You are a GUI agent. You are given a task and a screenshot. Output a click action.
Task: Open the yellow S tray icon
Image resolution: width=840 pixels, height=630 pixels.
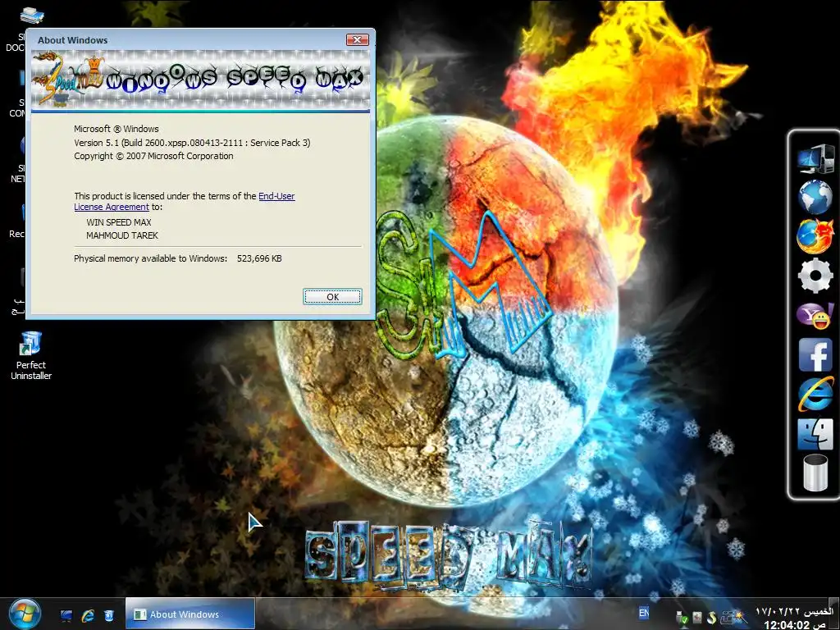pyautogui.click(x=712, y=618)
